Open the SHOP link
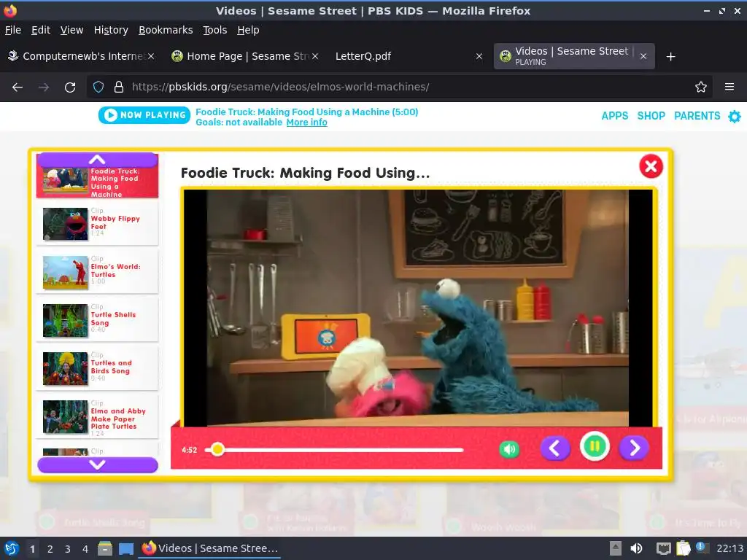747x560 pixels. (x=651, y=116)
